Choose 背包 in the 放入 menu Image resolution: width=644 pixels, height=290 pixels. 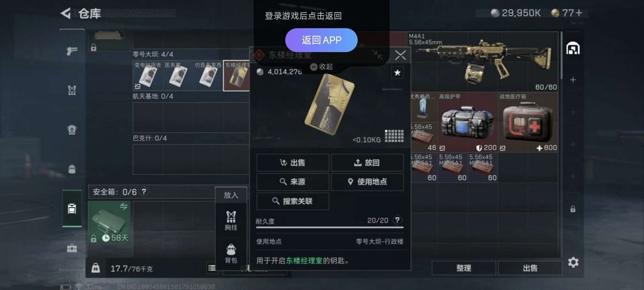pyautogui.click(x=231, y=254)
